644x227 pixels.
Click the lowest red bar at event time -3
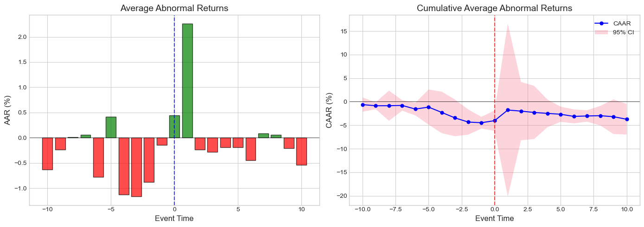[x=136, y=167]
